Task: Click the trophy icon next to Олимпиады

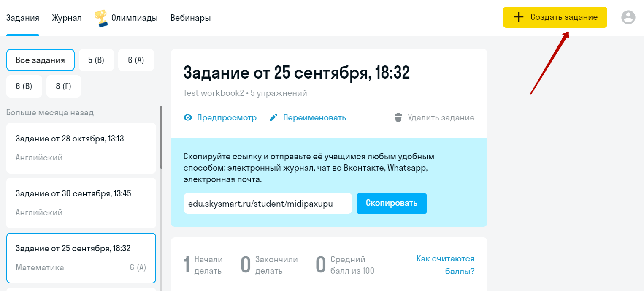Action: click(x=101, y=19)
